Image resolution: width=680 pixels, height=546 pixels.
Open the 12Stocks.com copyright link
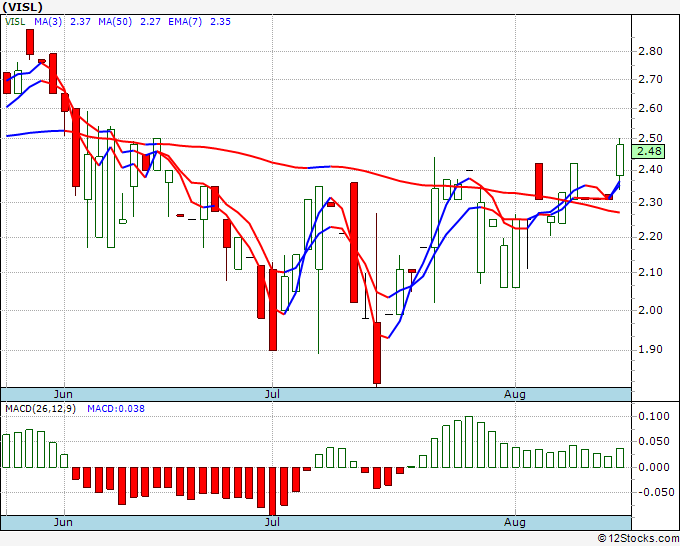click(638, 538)
